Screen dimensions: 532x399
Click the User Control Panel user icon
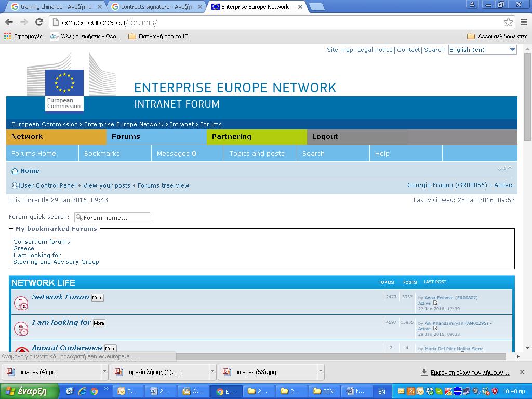[x=15, y=185]
